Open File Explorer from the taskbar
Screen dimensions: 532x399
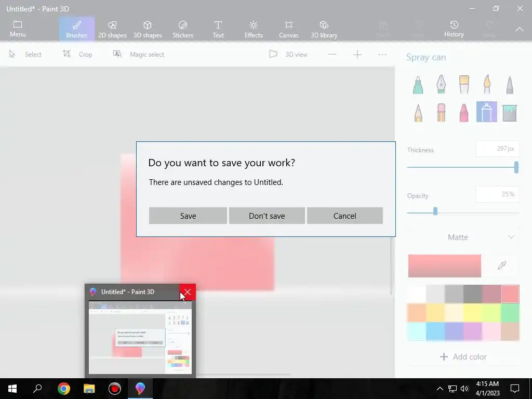(89, 389)
